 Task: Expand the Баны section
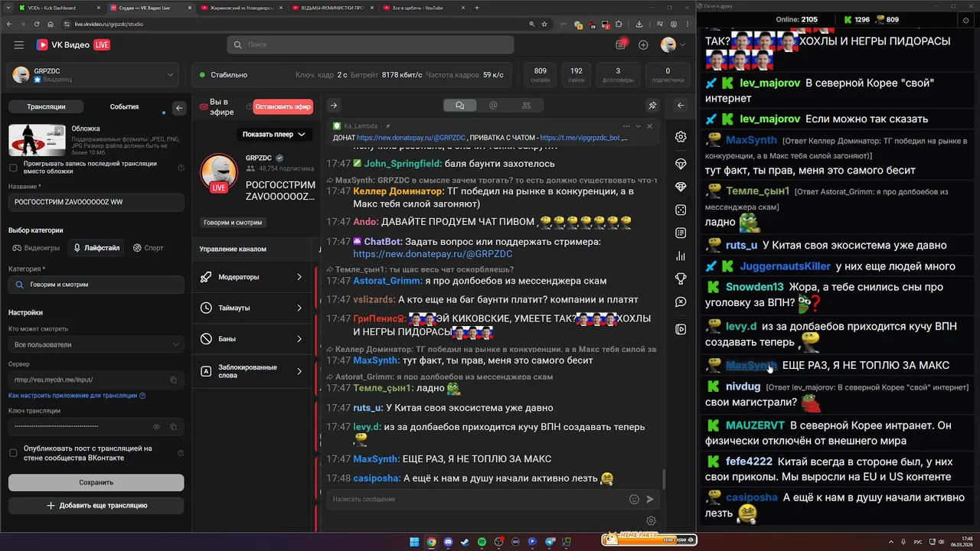tap(252, 338)
